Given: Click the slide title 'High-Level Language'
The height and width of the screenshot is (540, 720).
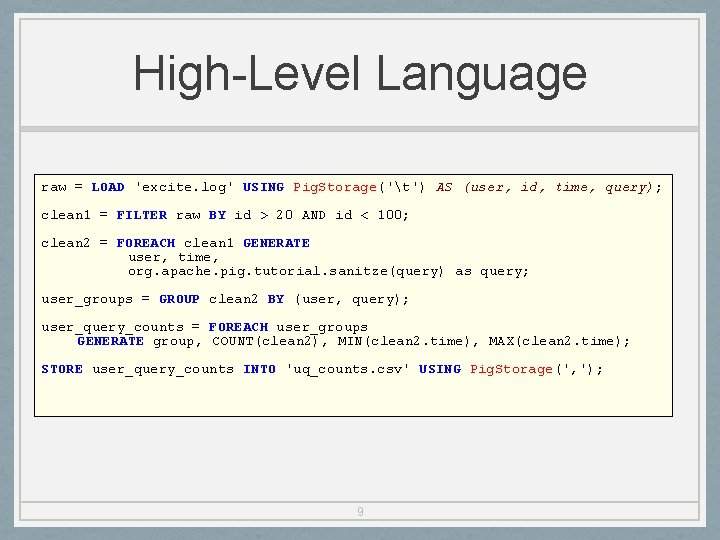Looking at the screenshot, I should click(360, 75).
